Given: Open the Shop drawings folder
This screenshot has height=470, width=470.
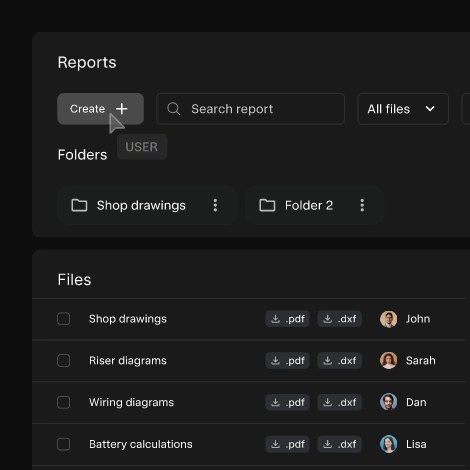Looking at the screenshot, I should 147,205.
